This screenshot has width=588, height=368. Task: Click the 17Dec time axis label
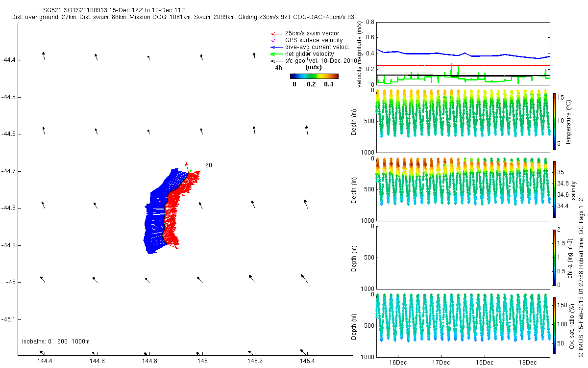click(441, 363)
